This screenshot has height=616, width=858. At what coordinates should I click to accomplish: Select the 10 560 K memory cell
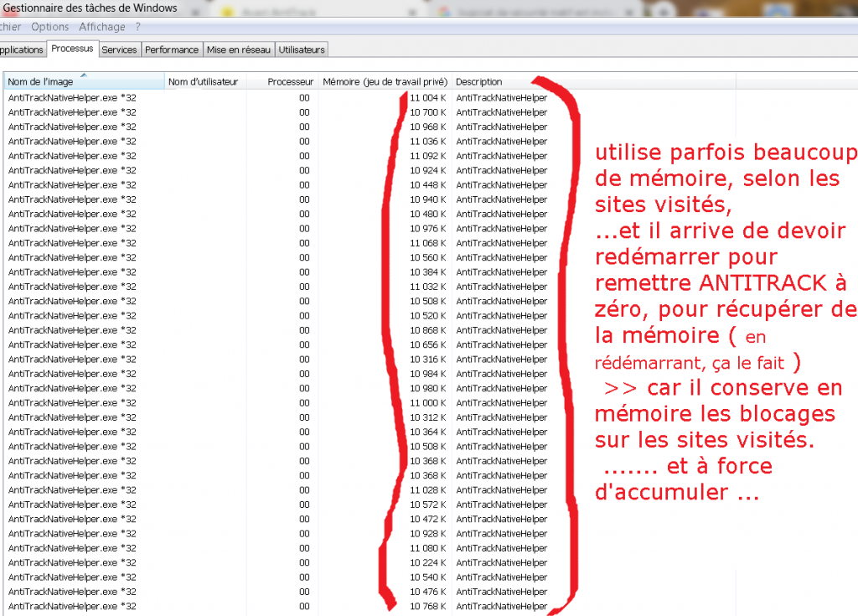tap(428, 257)
